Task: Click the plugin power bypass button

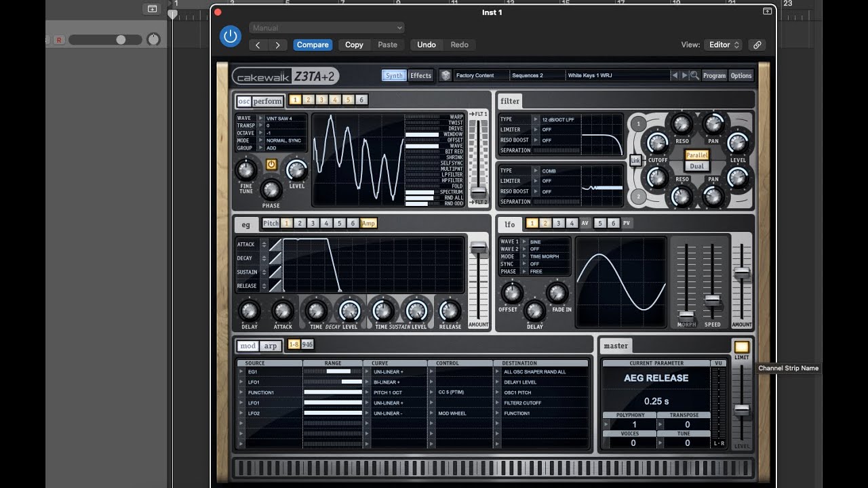Action: click(x=231, y=36)
